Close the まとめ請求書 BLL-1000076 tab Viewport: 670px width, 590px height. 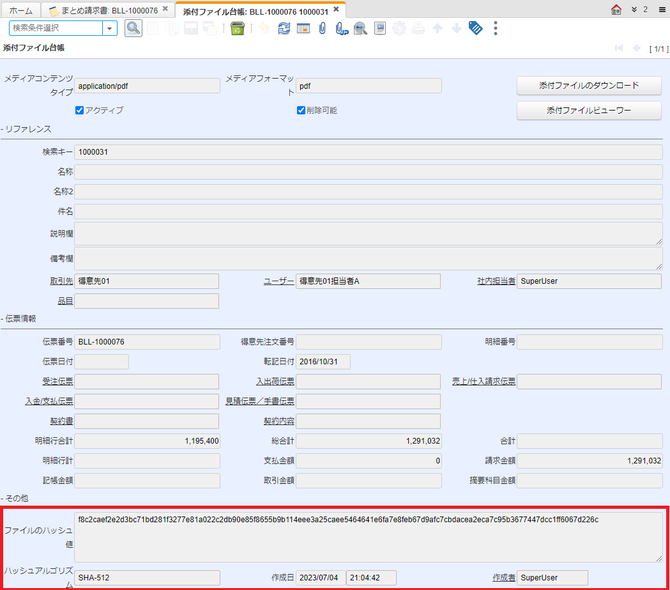(x=165, y=9)
